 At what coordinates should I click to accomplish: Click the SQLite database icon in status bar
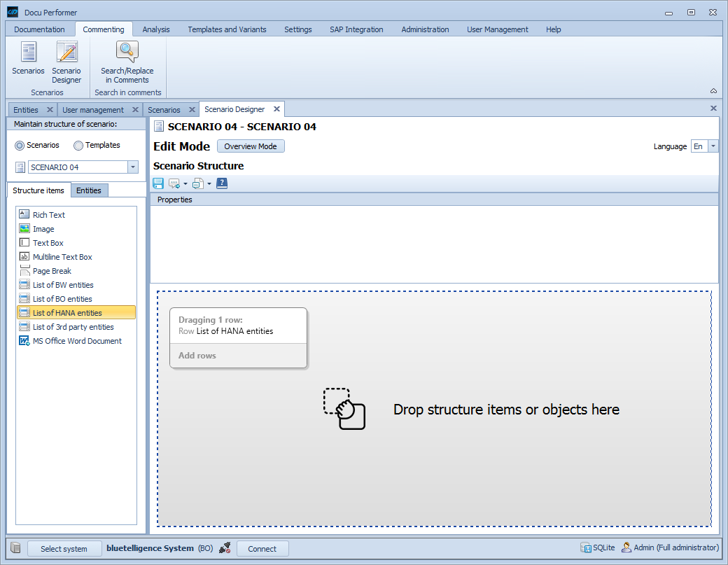[x=584, y=547]
